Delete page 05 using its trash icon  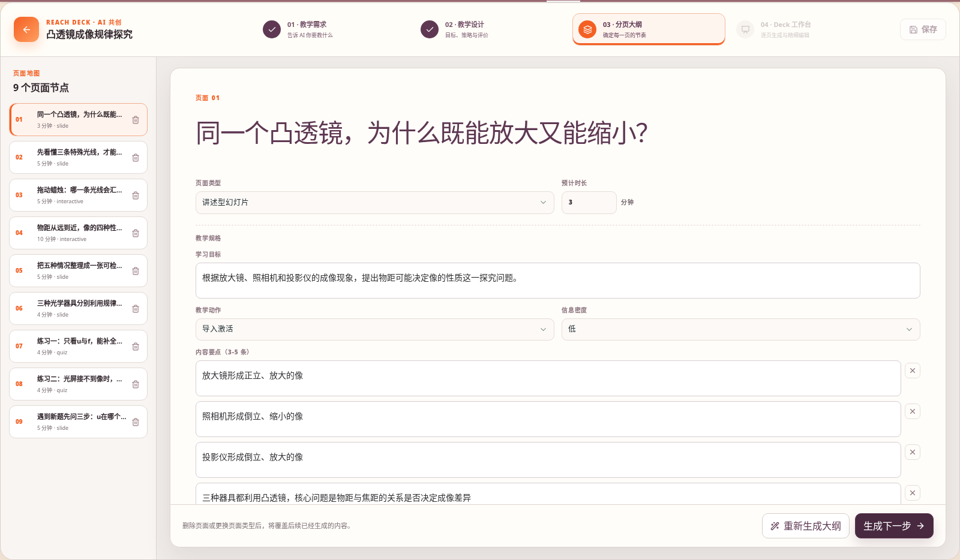point(136,271)
